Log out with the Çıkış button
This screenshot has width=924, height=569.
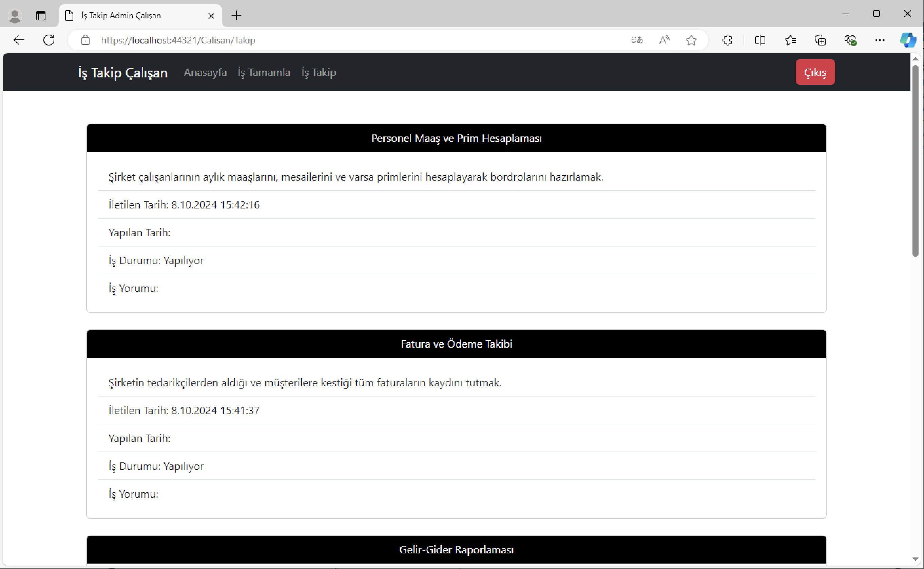click(x=815, y=72)
